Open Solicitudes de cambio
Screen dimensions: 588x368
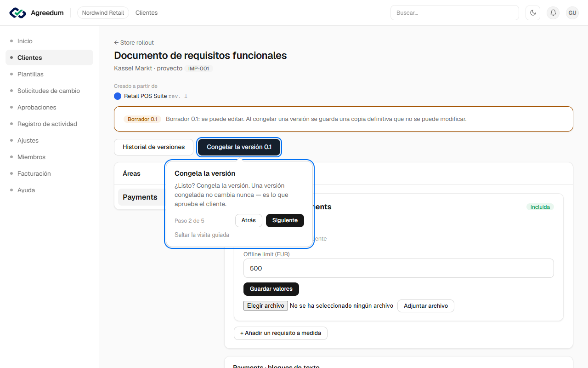coord(49,91)
